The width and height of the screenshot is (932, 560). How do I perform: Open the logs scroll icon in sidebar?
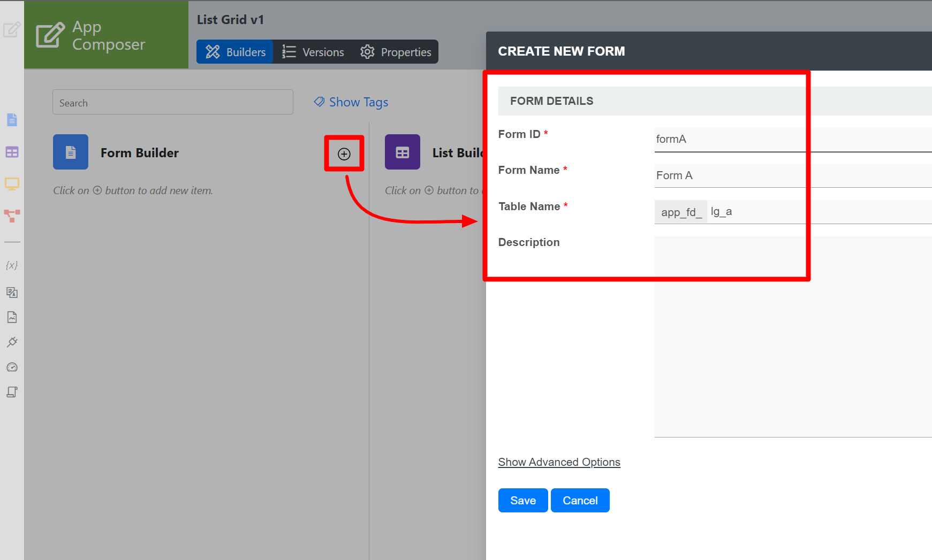click(12, 392)
